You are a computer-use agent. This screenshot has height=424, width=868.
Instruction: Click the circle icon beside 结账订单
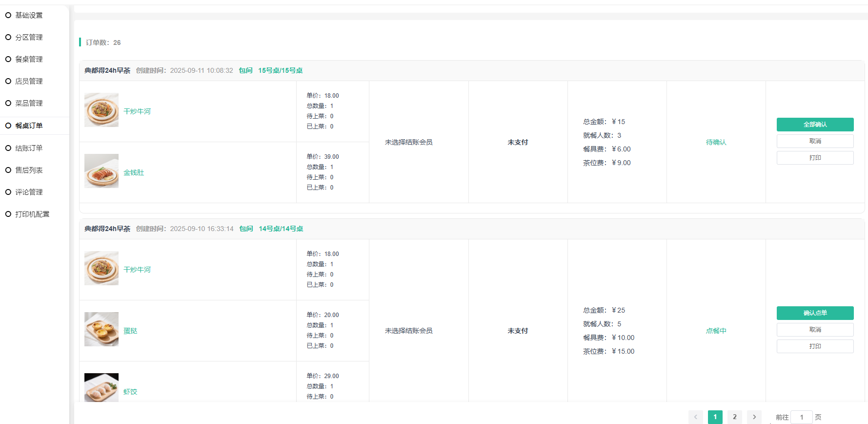tap(8, 148)
